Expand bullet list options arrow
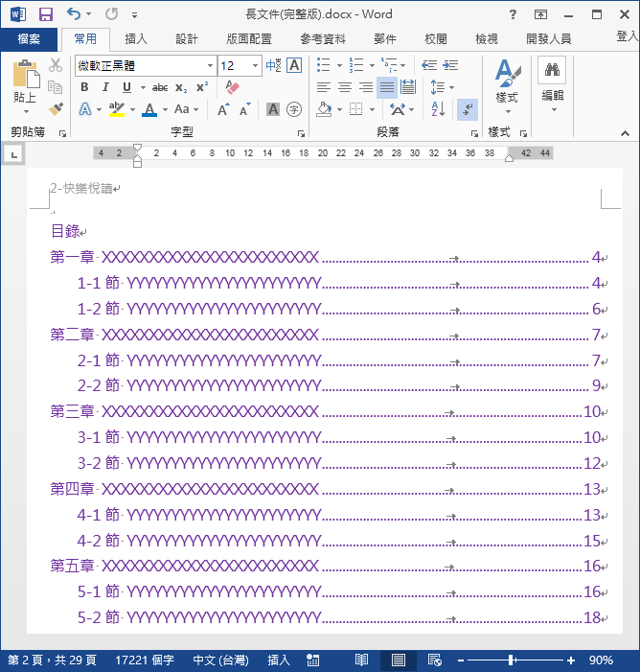The width and height of the screenshot is (640, 672). pyautogui.click(x=339, y=65)
